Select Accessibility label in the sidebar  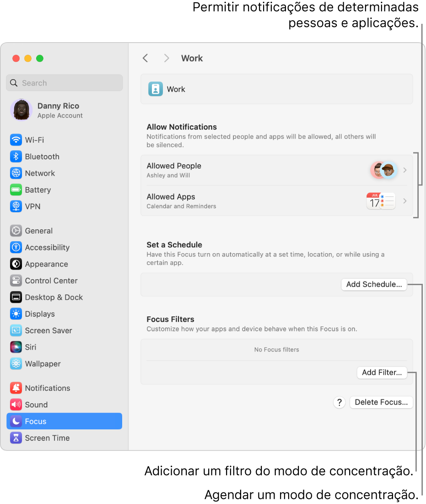(47, 248)
